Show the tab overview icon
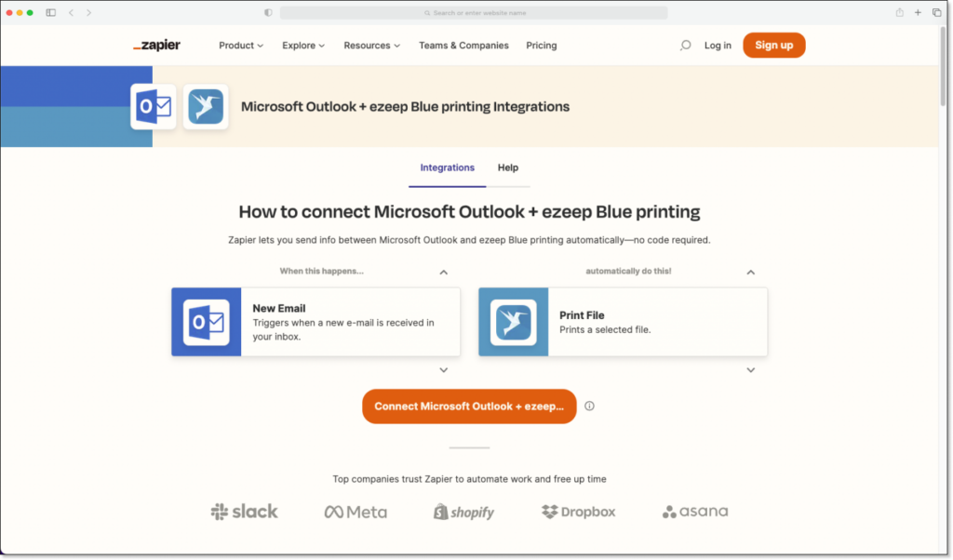The width and height of the screenshot is (953, 560). (x=936, y=13)
